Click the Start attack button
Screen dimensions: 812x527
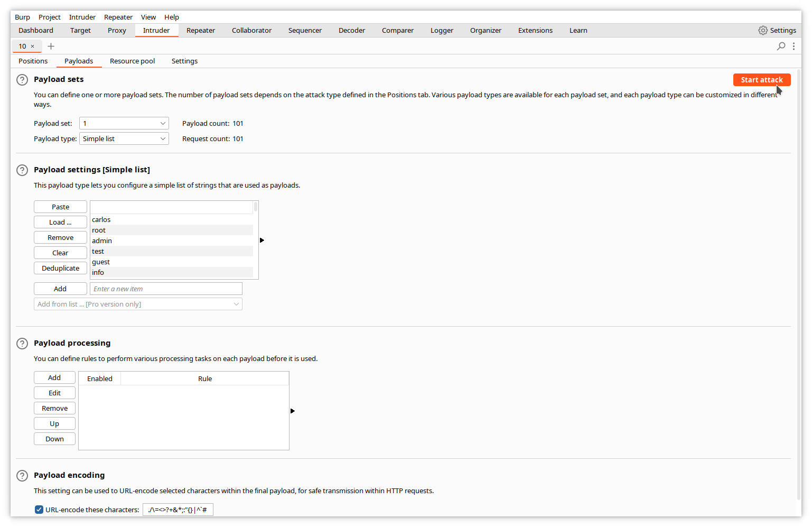(761, 80)
